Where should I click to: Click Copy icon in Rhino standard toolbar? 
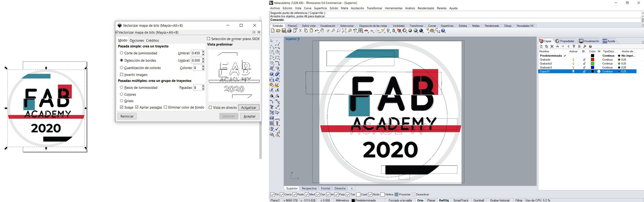[x=306, y=31]
